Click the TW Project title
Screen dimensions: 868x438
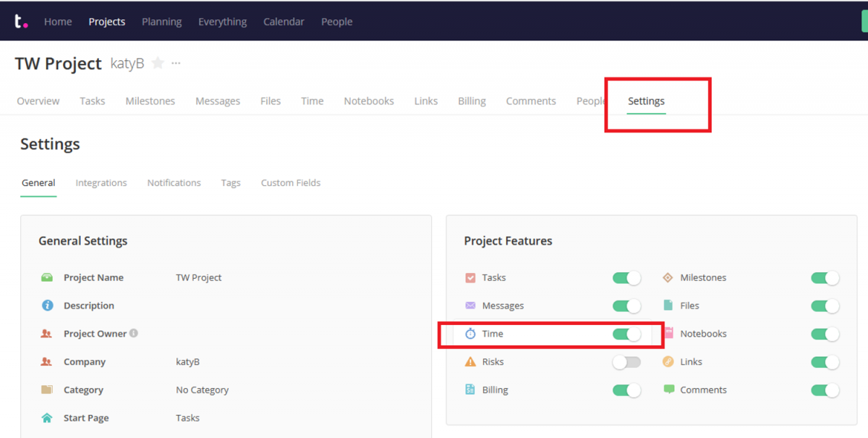tap(58, 64)
